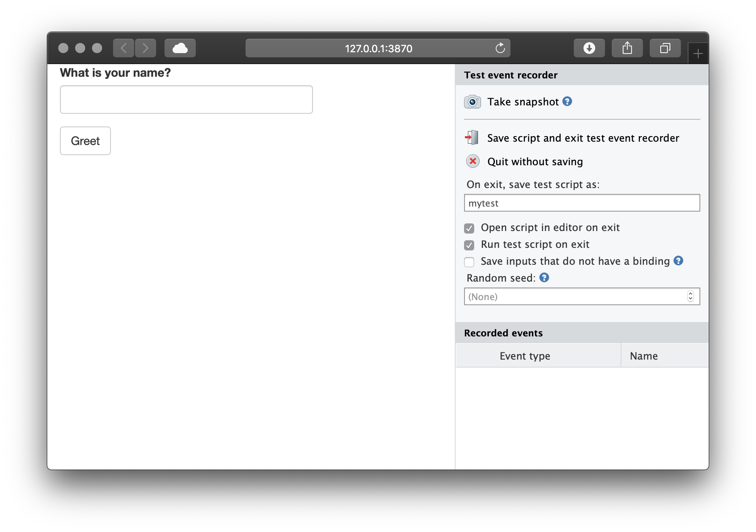Image resolution: width=756 pixels, height=532 pixels.
Task: Click the save script and exit door icon
Action: click(472, 138)
